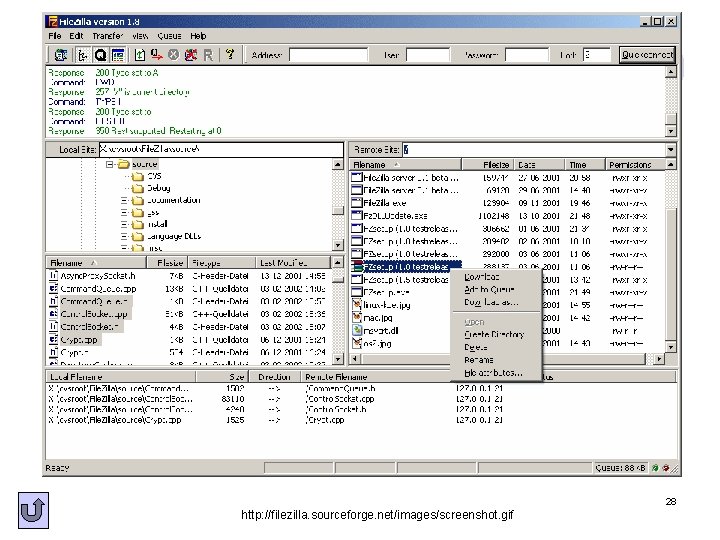Open the Queue menu
Image resolution: width=720 pixels, height=540 pixels.
pos(169,36)
